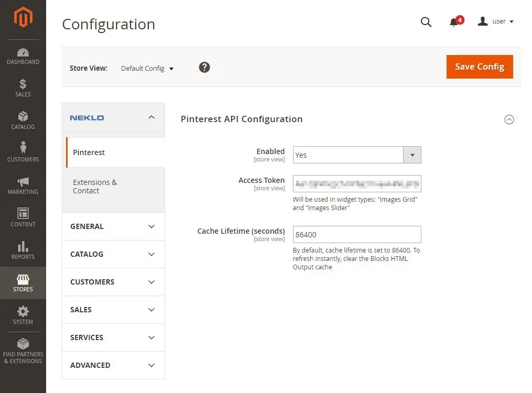Expand the ADVANCED config section
The width and height of the screenshot is (532, 393).
[113, 366]
